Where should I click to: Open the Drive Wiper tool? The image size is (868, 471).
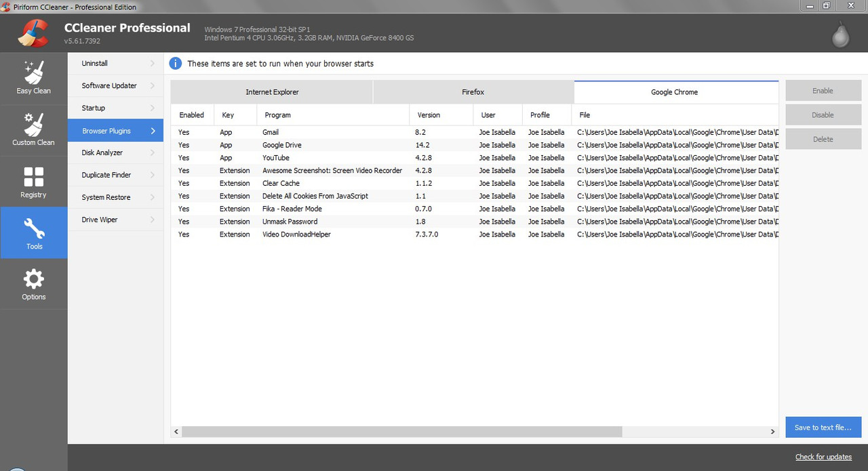(115, 220)
